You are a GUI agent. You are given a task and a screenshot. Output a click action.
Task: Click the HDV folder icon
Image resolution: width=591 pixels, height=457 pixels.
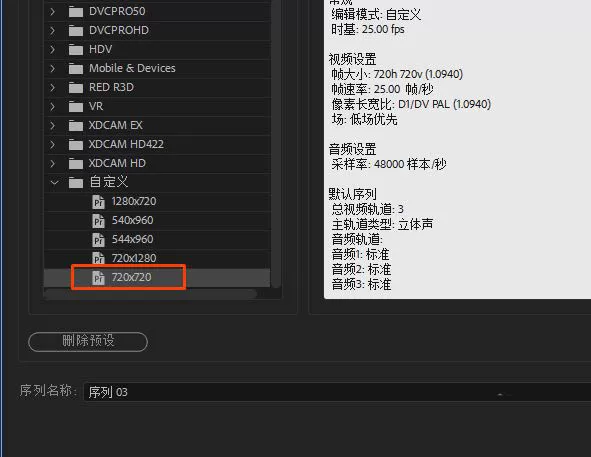(76, 50)
